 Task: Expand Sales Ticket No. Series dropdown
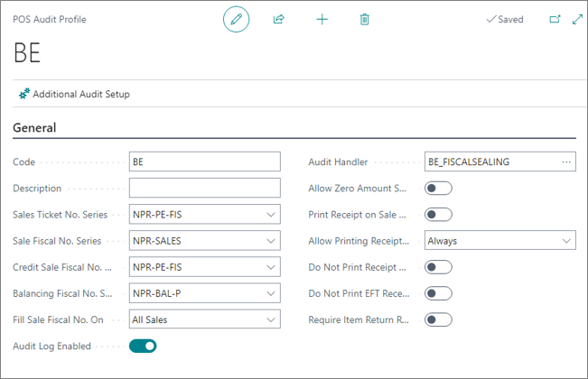click(x=271, y=215)
